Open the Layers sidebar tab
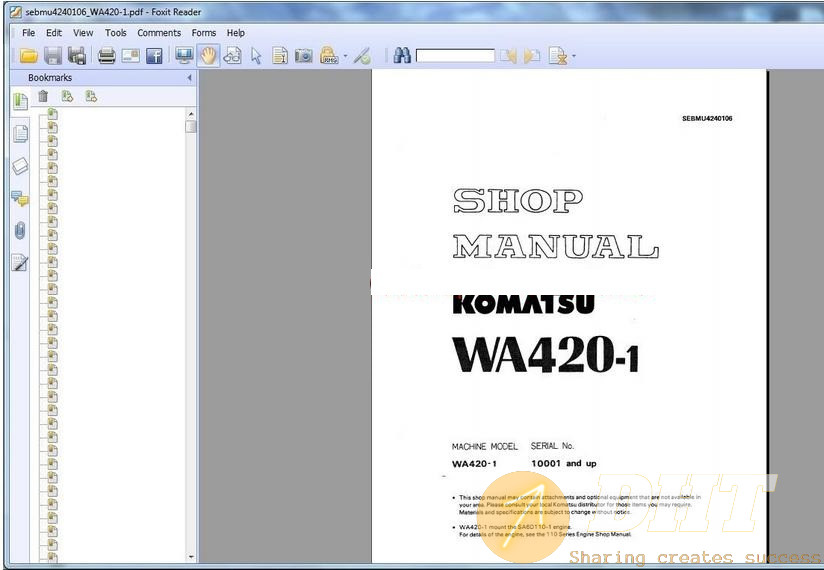This screenshot has width=824, height=570. pyautogui.click(x=20, y=166)
